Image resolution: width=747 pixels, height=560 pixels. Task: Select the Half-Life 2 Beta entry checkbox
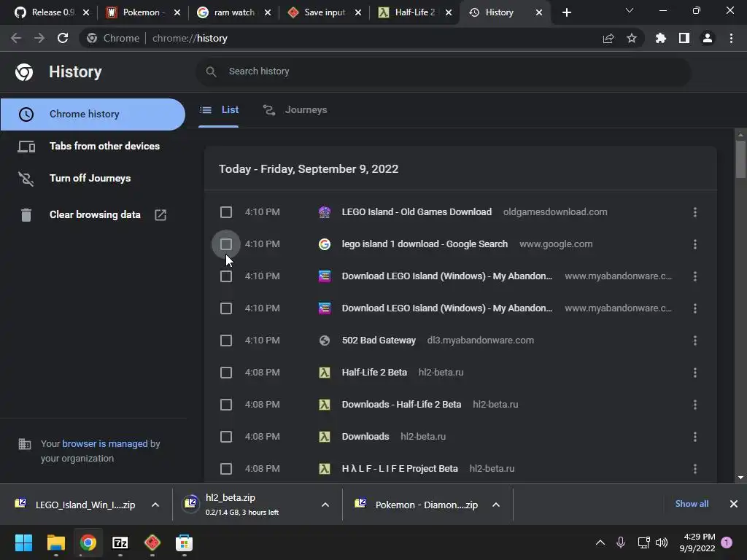coord(226,373)
